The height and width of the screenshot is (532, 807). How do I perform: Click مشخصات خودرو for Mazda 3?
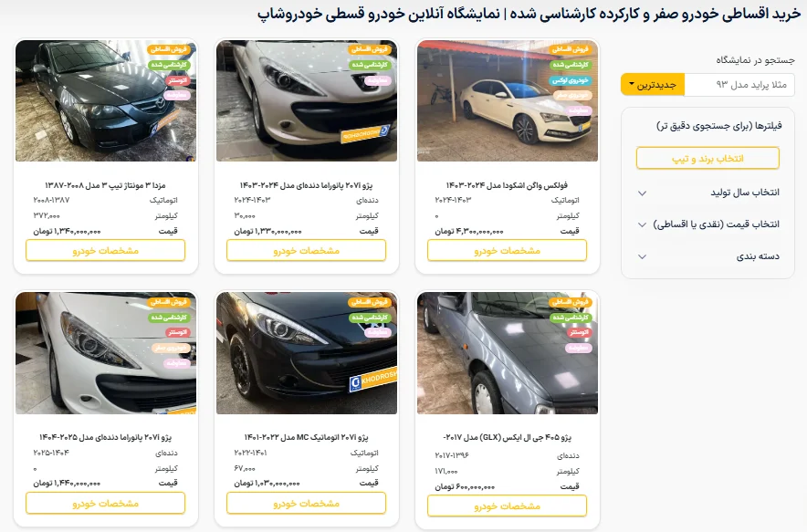106,251
